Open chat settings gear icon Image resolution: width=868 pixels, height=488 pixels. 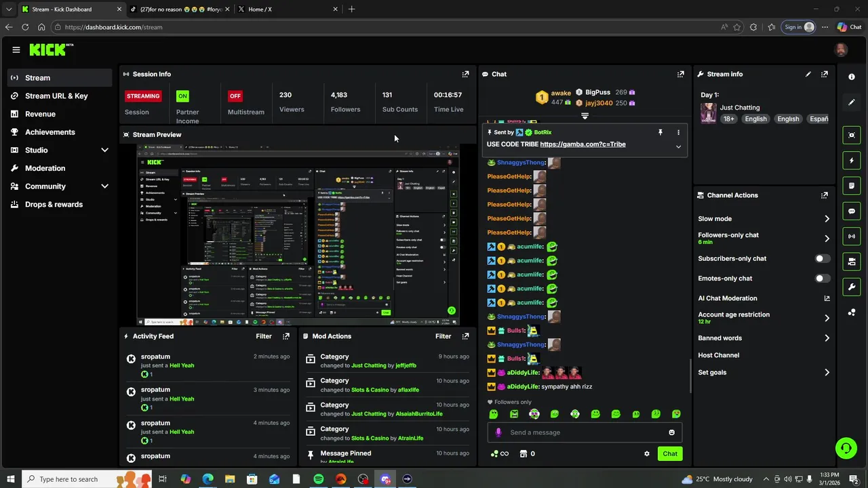pos(646,453)
